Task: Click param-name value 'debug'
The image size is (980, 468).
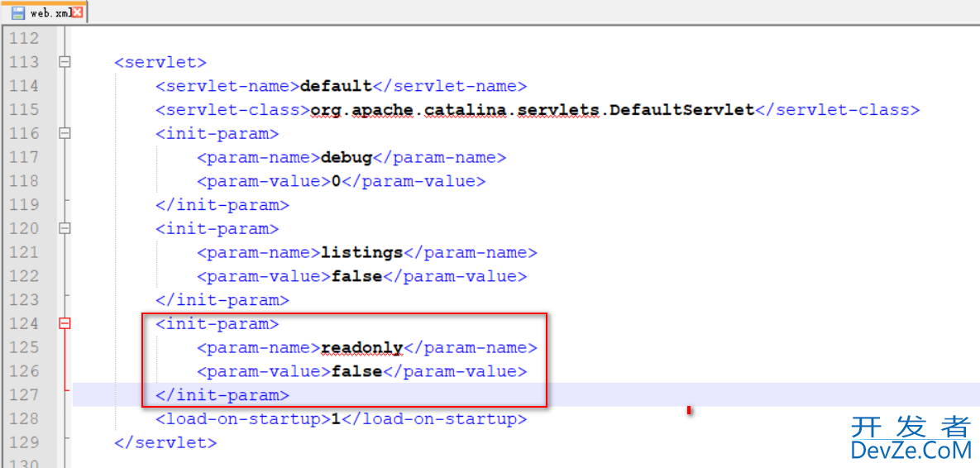Action: tap(347, 157)
